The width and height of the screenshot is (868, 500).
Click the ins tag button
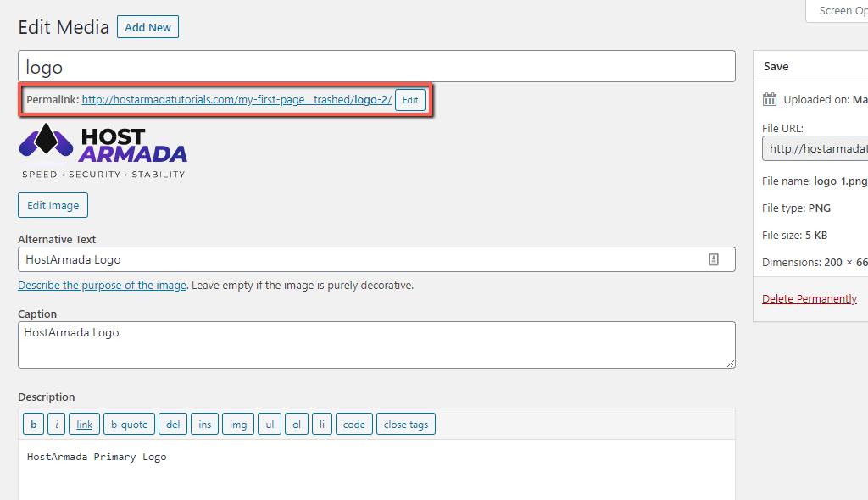pyautogui.click(x=205, y=425)
